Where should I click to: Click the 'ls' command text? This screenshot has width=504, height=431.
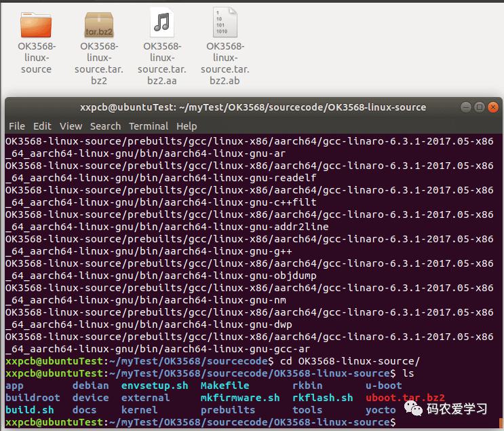(x=408, y=373)
